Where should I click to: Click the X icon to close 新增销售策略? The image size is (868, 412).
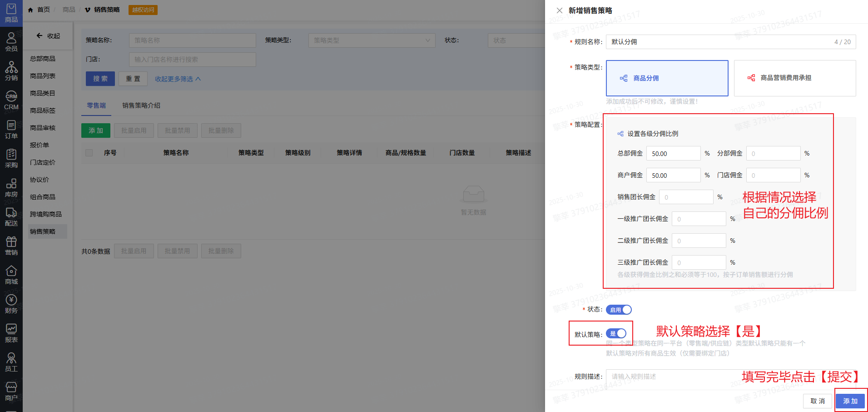(560, 10)
